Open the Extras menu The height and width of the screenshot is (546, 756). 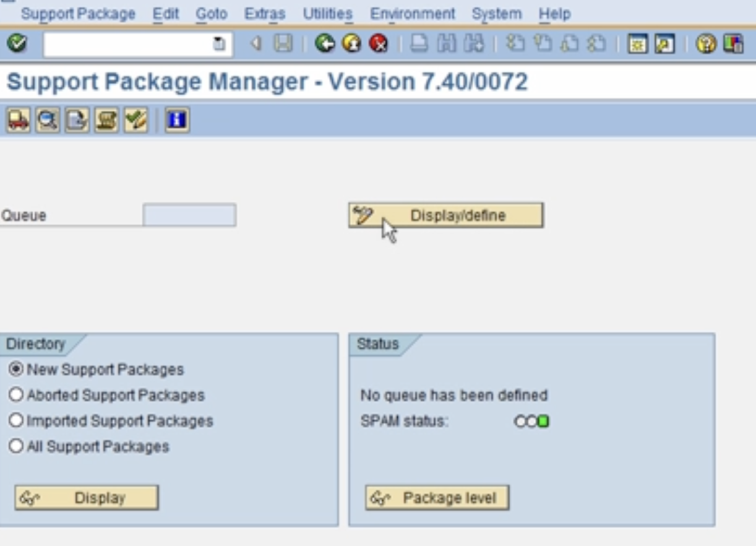pos(264,14)
